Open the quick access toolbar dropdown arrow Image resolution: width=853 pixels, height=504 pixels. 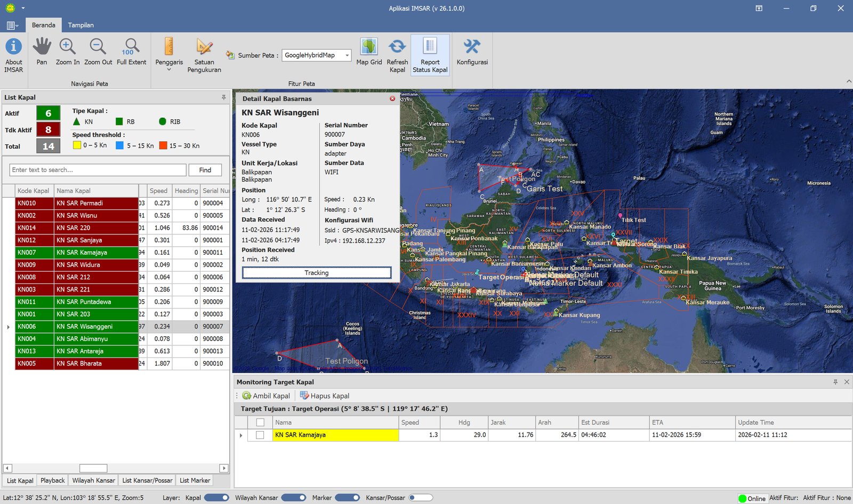23,9
